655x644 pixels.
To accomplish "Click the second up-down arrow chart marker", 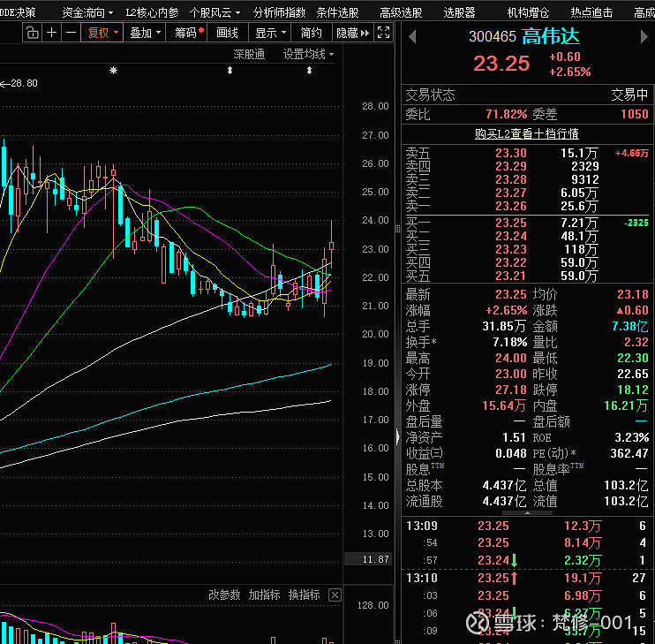I will [309, 70].
